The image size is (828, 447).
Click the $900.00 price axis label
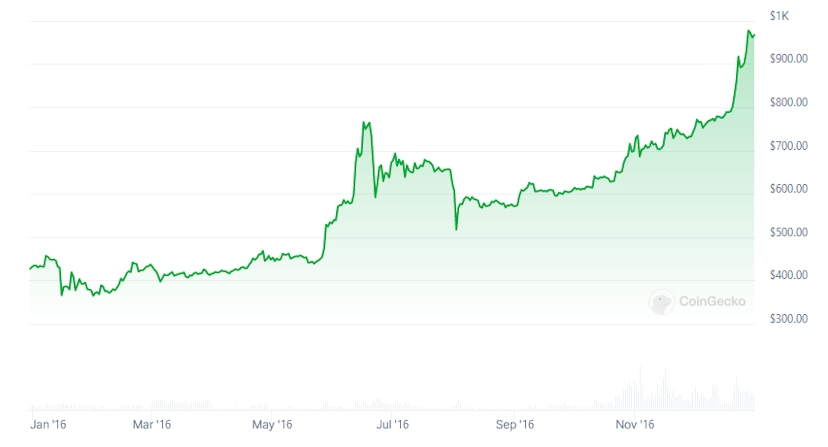787,59
